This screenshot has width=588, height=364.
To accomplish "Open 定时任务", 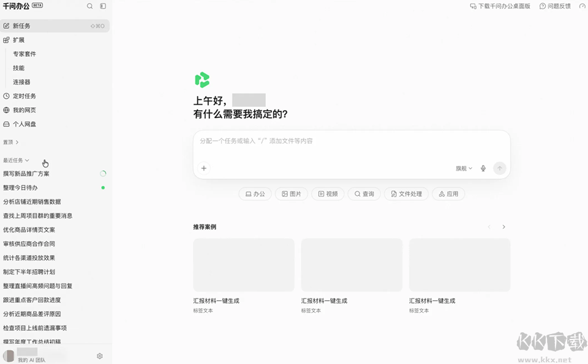I will point(20,96).
